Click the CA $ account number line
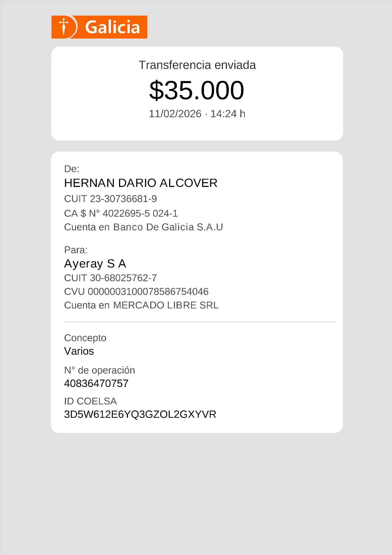This screenshot has height=555, width=392. click(x=121, y=213)
